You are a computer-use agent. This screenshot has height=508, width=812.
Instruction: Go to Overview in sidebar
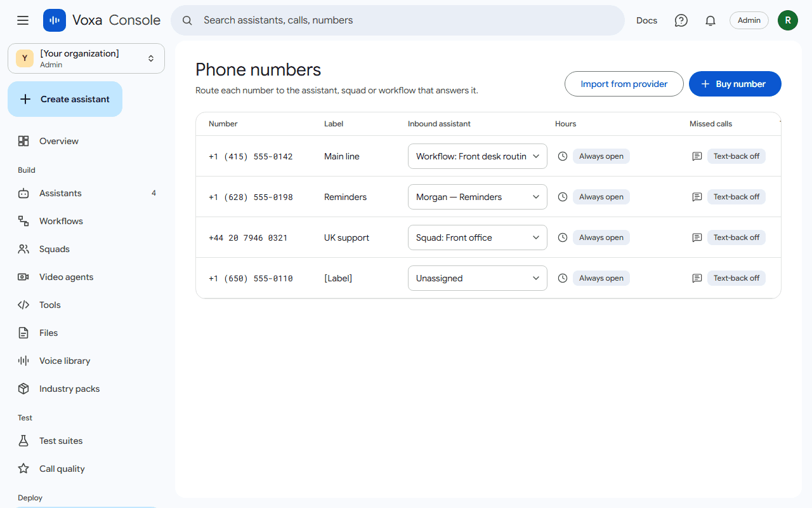coord(86,141)
